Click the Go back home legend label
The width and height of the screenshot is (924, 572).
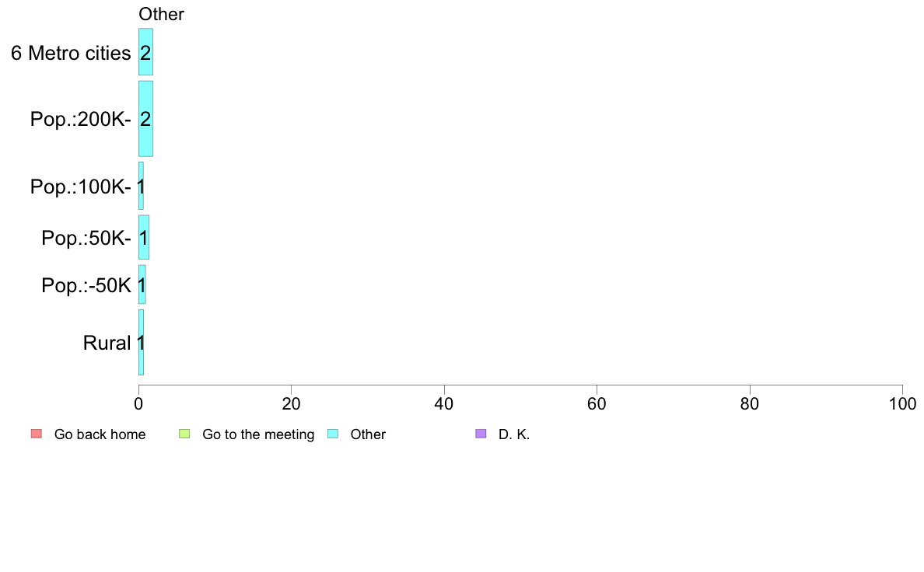[x=100, y=434]
